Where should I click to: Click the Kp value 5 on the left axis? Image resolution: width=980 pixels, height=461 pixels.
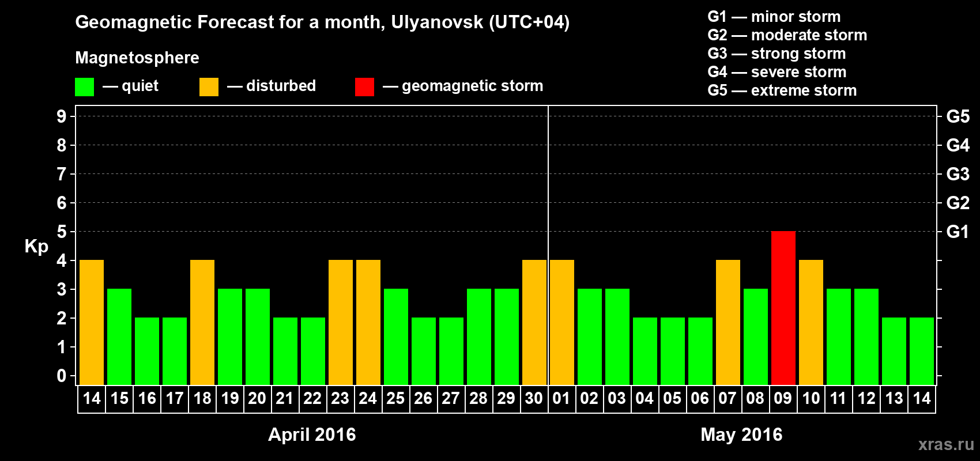(62, 232)
